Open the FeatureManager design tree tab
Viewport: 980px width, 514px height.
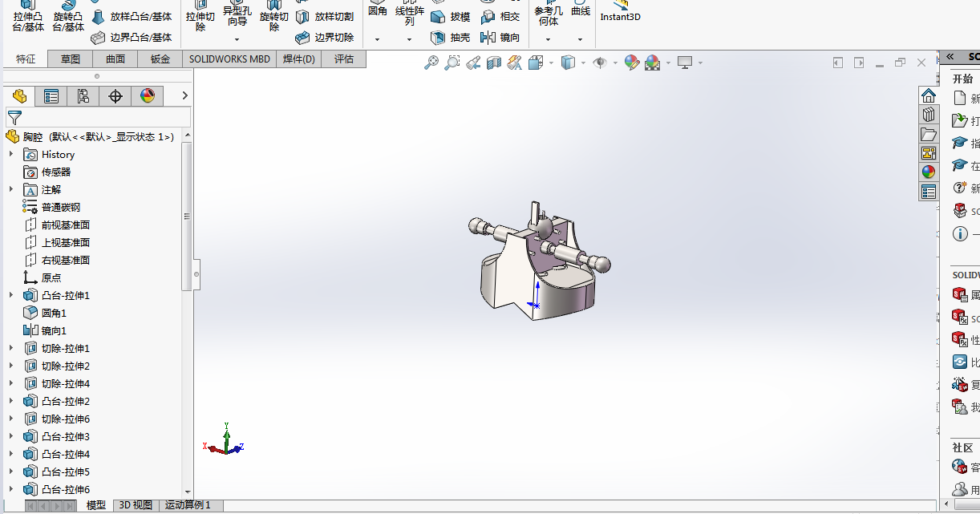[19, 96]
